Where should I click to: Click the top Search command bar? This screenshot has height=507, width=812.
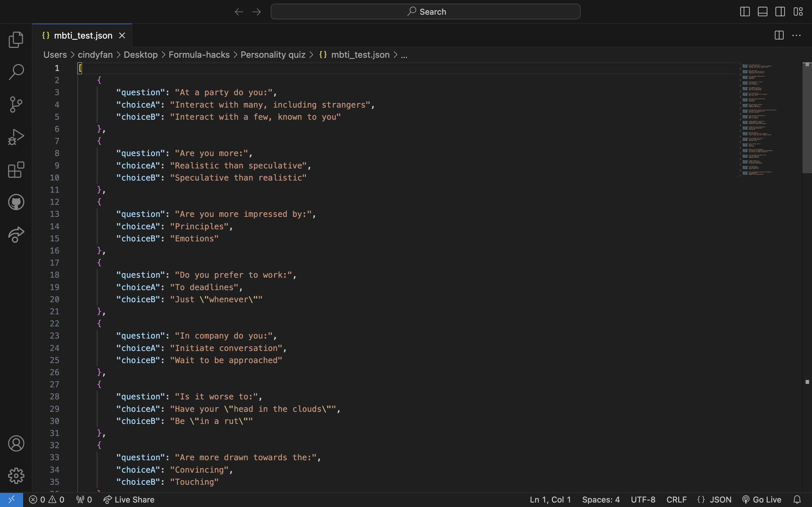pyautogui.click(x=425, y=12)
